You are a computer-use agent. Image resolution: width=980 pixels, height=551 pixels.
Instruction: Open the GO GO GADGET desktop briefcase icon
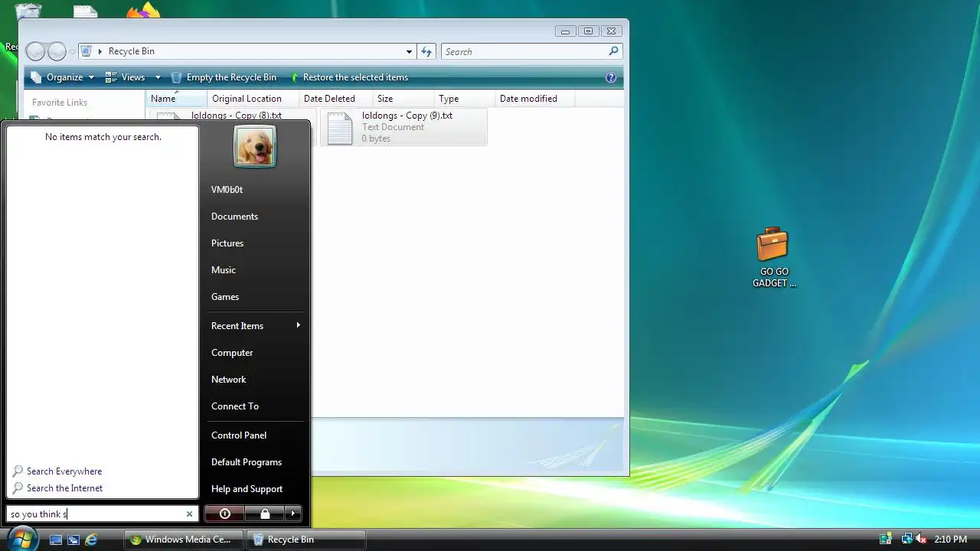(x=773, y=257)
